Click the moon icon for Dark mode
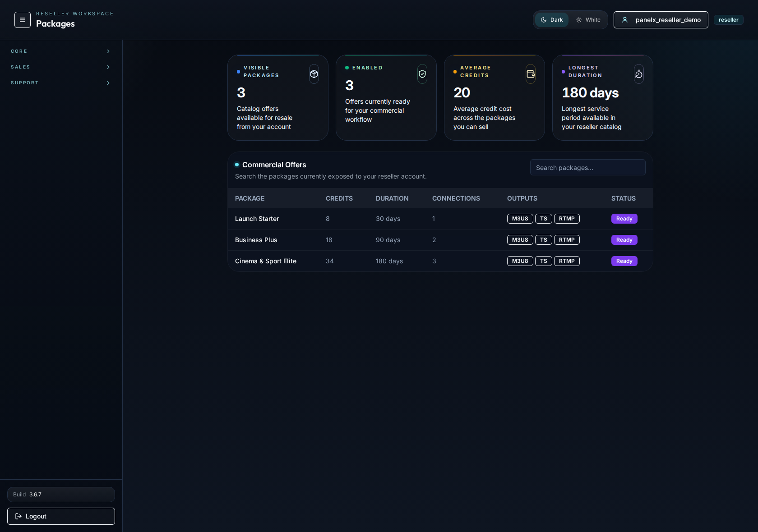758x532 pixels. pos(544,20)
